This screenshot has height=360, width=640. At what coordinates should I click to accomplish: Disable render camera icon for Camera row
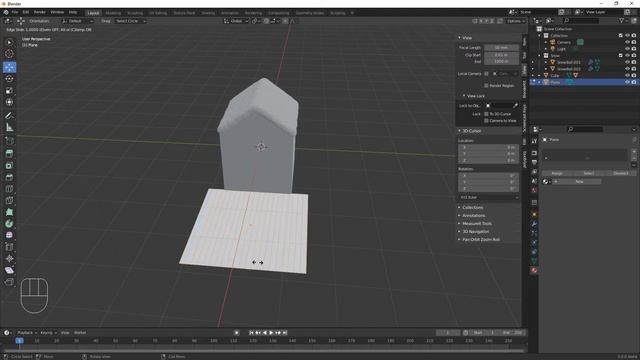(x=634, y=42)
